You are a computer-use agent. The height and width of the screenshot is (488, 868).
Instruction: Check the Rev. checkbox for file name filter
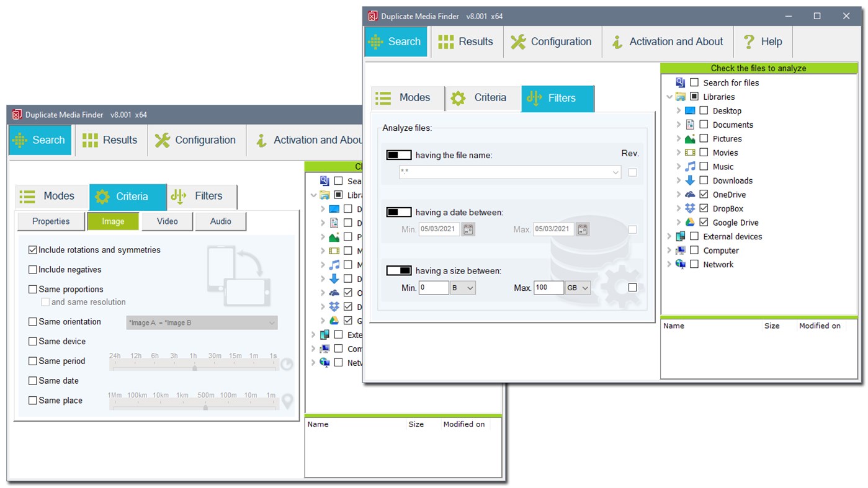[x=632, y=172]
